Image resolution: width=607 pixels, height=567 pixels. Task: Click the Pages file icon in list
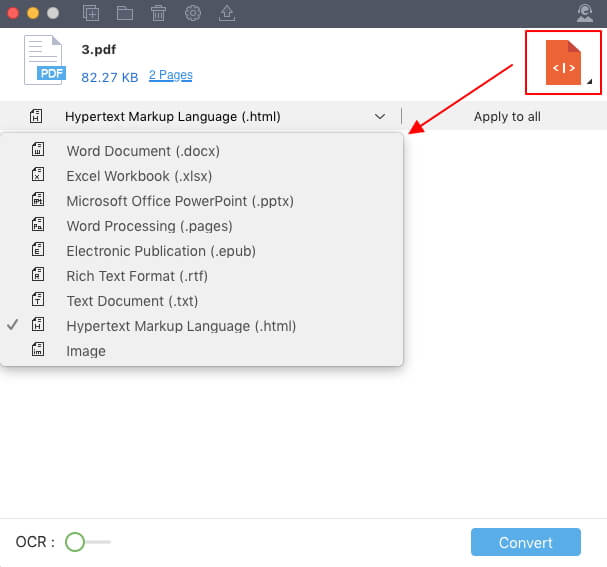38,224
